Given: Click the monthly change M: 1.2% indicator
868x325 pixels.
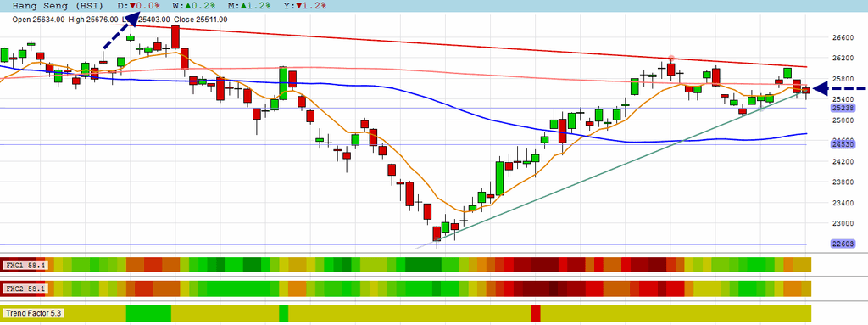Looking at the screenshot, I should [x=250, y=6].
